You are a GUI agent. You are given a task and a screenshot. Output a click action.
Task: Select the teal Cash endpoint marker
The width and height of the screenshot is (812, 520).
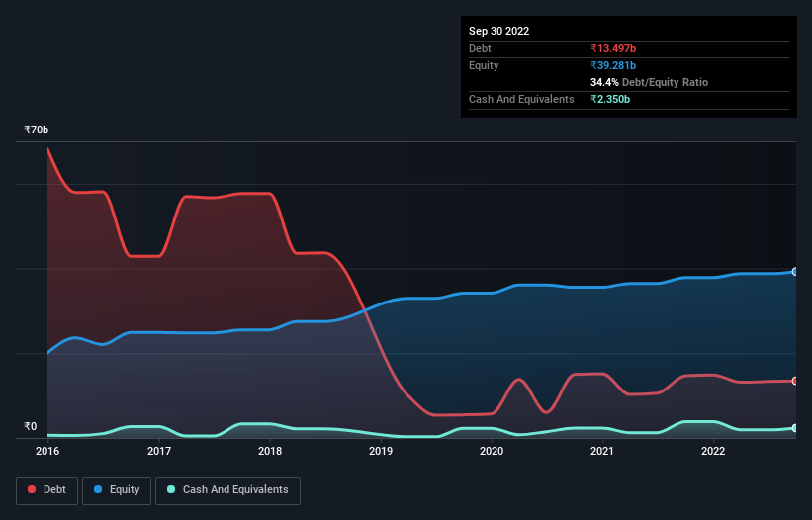pos(795,428)
